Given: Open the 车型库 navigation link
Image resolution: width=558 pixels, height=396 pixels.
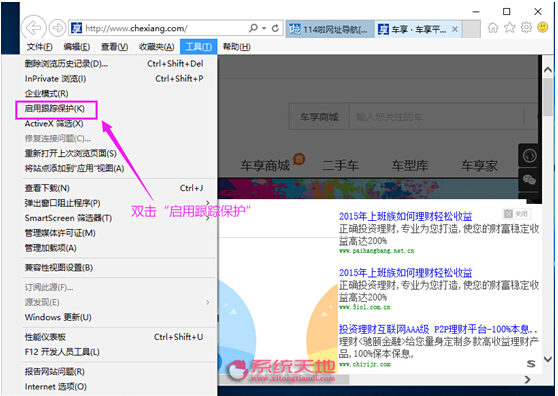Looking at the screenshot, I should tap(410, 165).
